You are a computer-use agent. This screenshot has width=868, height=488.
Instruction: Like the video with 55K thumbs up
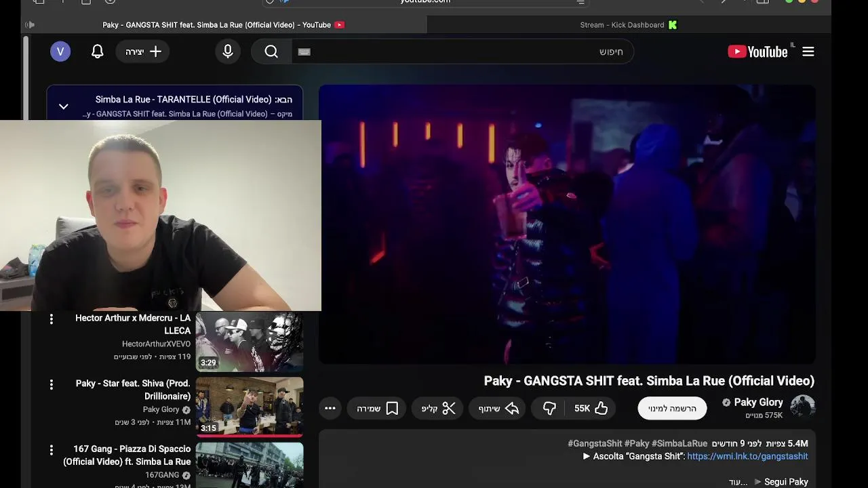pos(591,408)
